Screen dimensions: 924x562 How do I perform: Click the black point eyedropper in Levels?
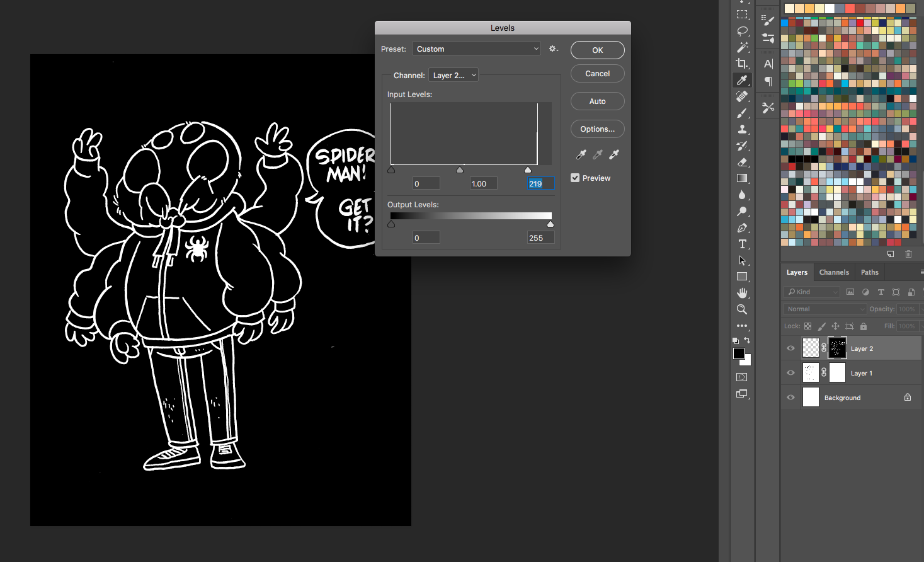(x=581, y=154)
